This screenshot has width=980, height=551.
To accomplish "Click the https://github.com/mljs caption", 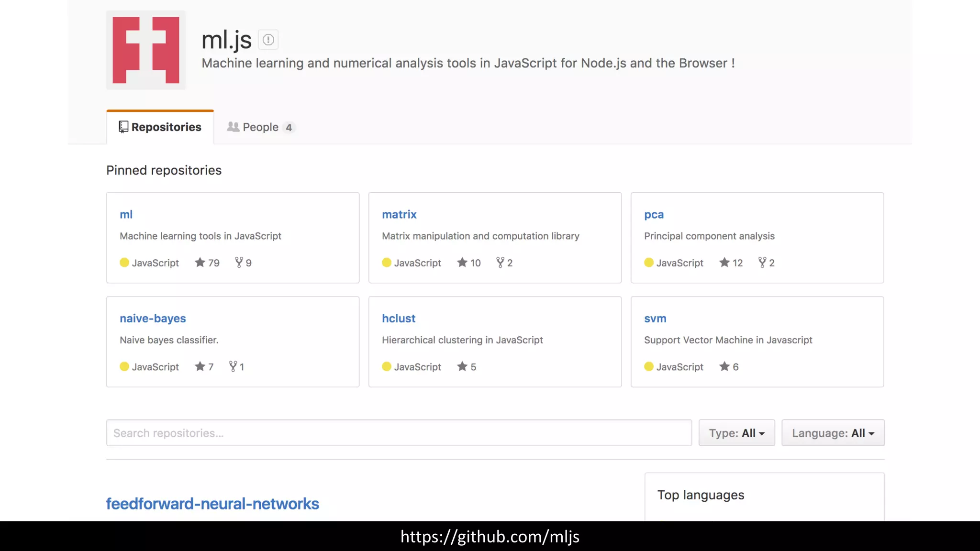I will [490, 537].
